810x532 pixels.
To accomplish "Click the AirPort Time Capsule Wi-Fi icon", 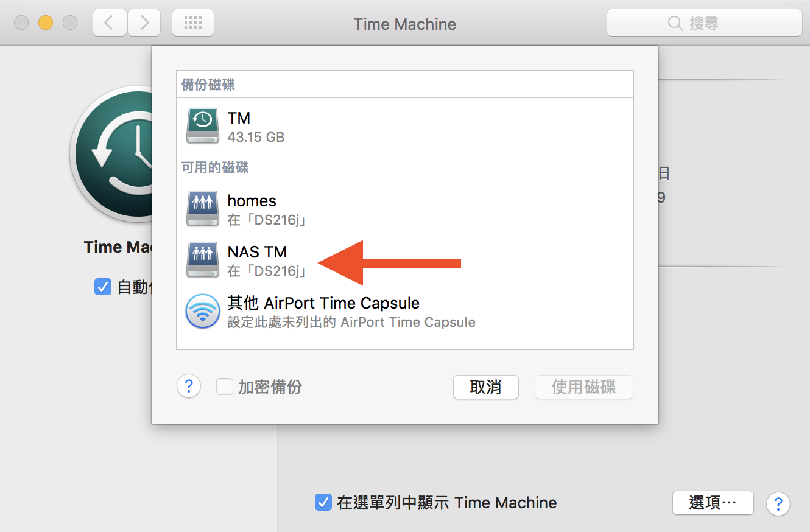I will click(203, 311).
